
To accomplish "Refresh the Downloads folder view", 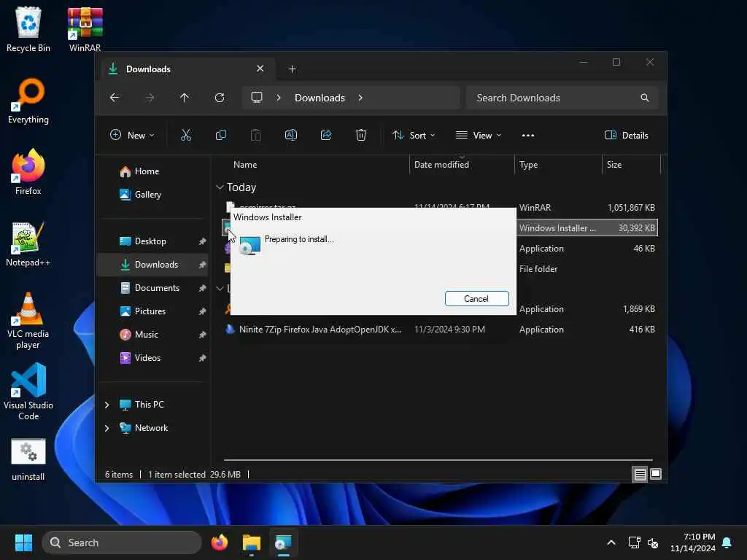I will click(220, 98).
